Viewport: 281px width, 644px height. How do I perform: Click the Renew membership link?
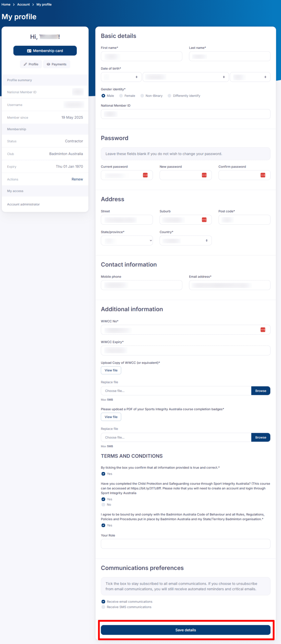(77, 179)
